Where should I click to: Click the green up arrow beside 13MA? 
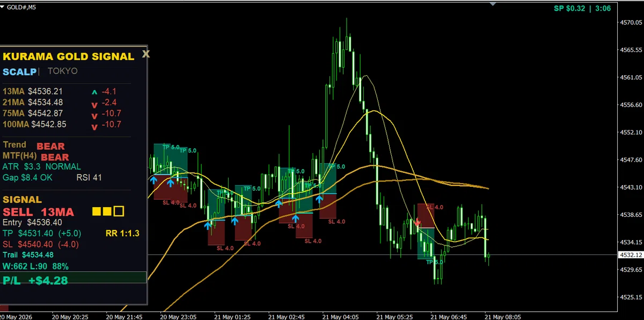click(94, 92)
